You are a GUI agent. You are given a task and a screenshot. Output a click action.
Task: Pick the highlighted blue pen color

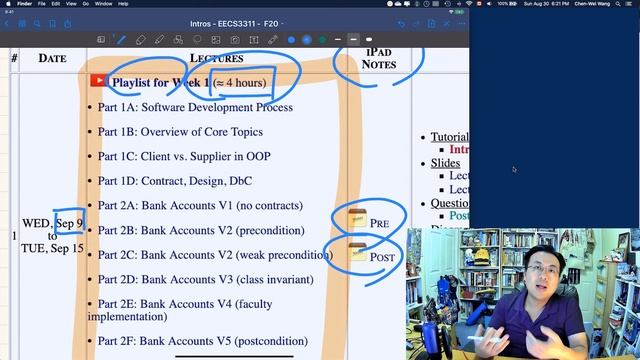click(307, 40)
